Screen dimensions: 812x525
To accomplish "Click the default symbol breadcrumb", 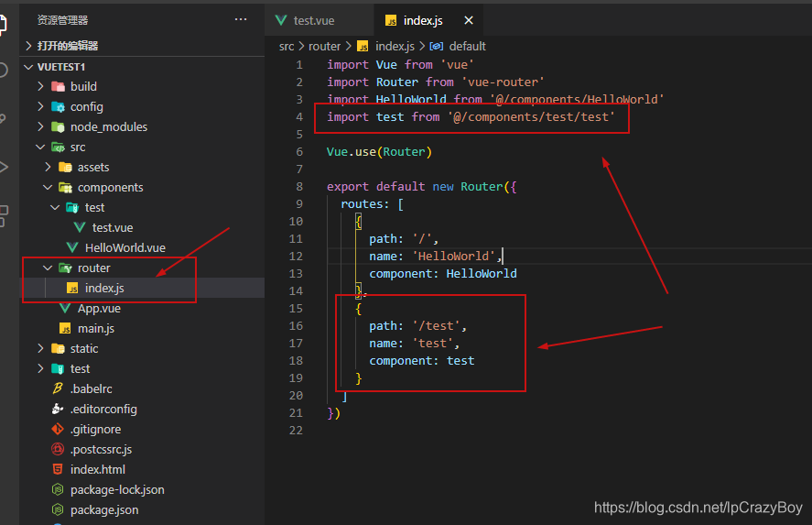I will (x=468, y=46).
